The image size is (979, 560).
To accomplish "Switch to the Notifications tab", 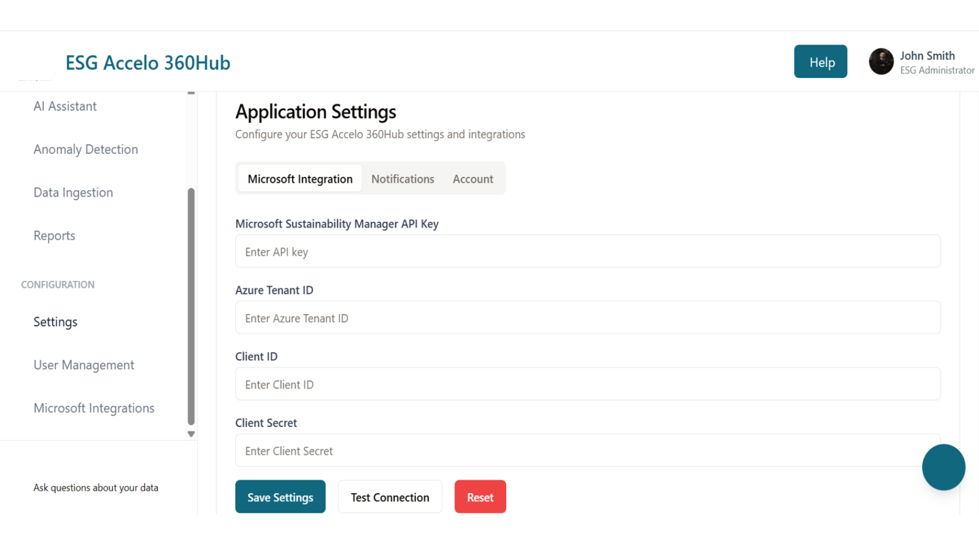I will [x=403, y=179].
